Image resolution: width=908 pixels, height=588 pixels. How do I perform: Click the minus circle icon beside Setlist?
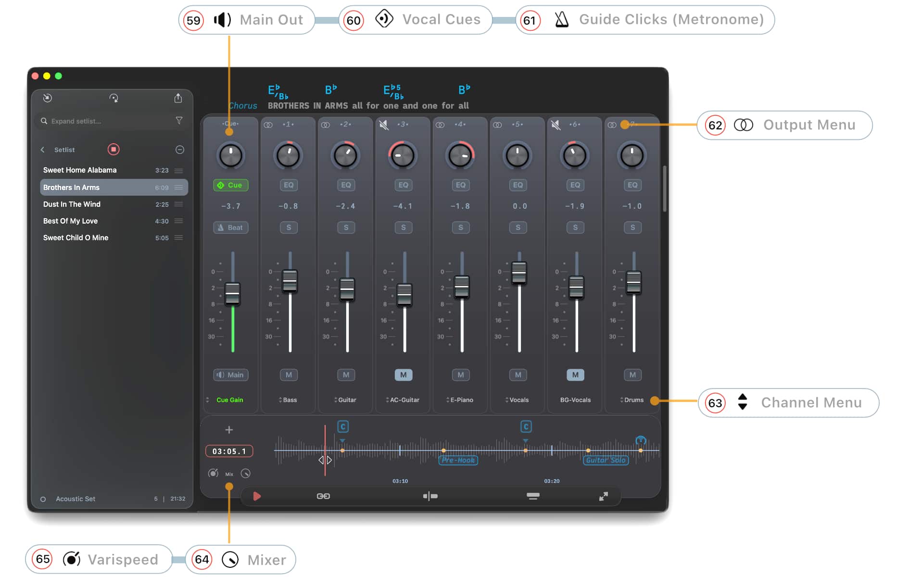[180, 150]
